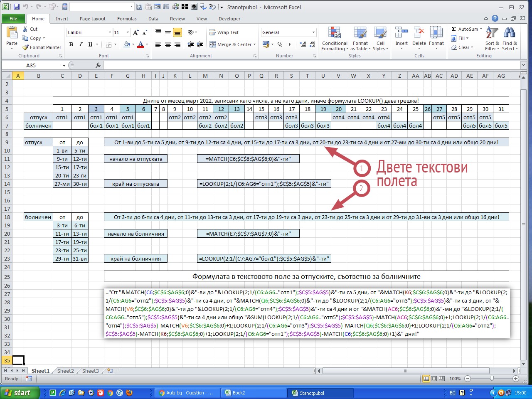Viewport: 532px width, 399px height.
Task: Increase font size with the large A icon
Action: (x=135, y=32)
